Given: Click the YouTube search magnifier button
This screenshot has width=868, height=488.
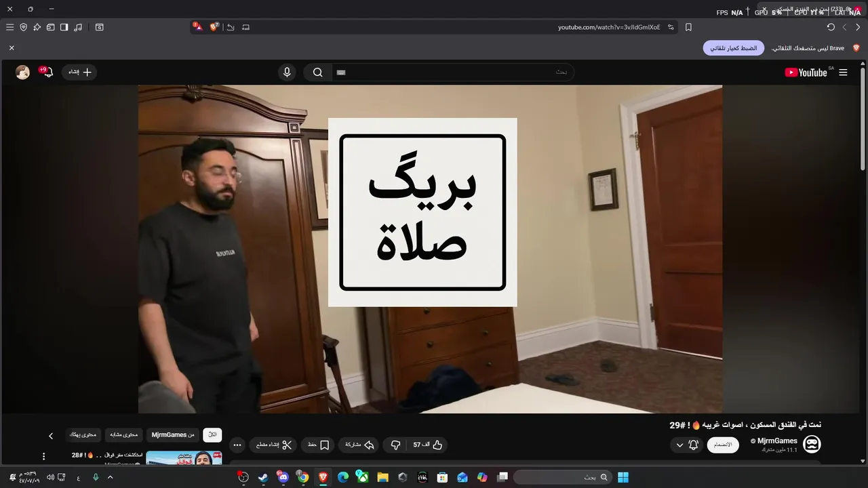Looking at the screenshot, I should [317, 73].
